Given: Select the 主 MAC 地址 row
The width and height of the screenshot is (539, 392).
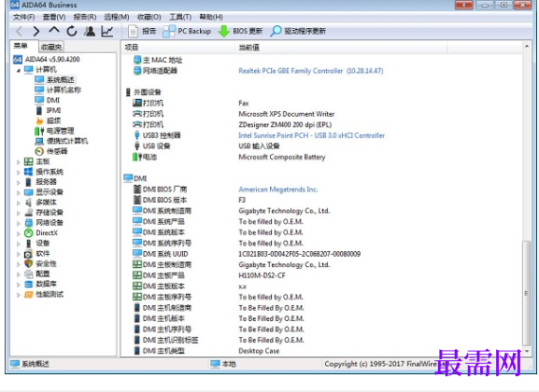Looking at the screenshot, I should coord(321,60).
